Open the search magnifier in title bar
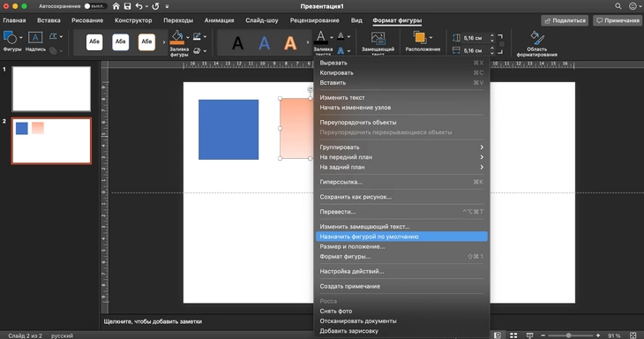Image resolution: width=644 pixels, height=339 pixels. pyautogui.click(x=618, y=6)
